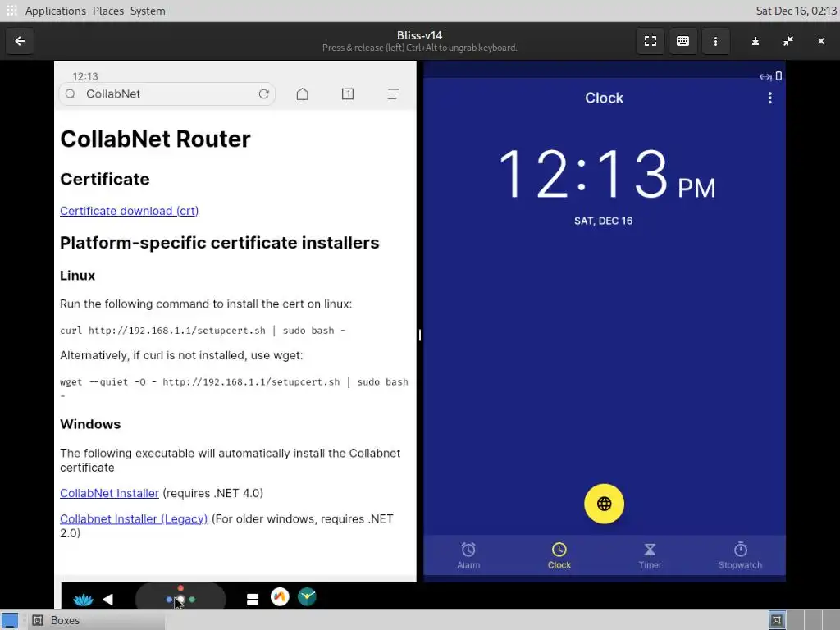Click the curl setupcert.sh command text

tap(203, 331)
